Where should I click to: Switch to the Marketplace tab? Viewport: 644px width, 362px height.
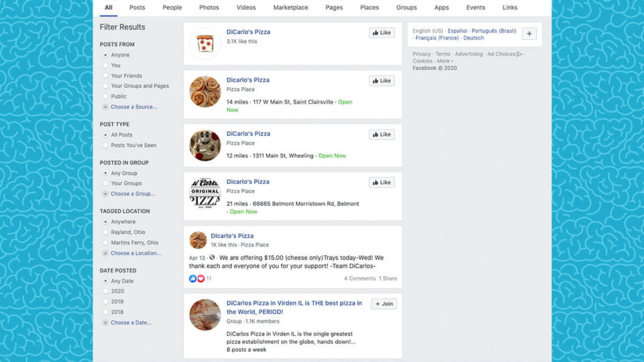coord(291,8)
